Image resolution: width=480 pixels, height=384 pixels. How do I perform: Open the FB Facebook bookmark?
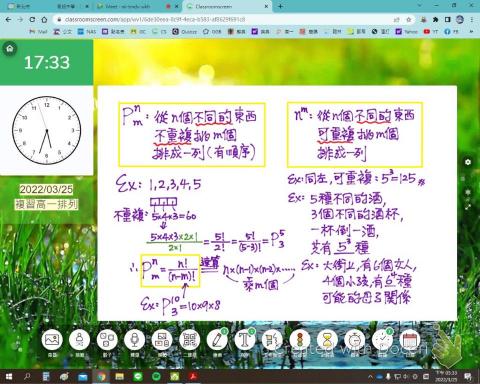point(451,31)
